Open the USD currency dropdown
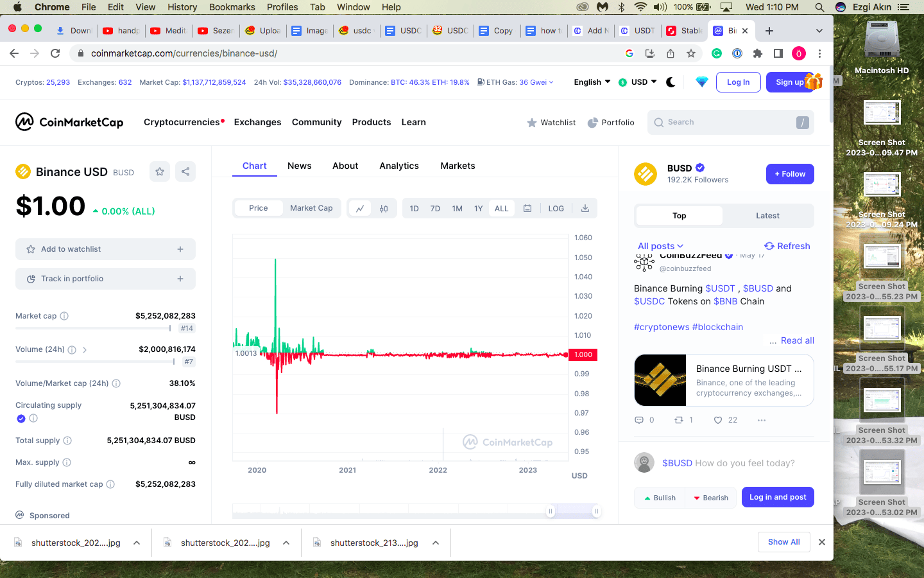The height and width of the screenshot is (578, 924). click(x=638, y=82)
